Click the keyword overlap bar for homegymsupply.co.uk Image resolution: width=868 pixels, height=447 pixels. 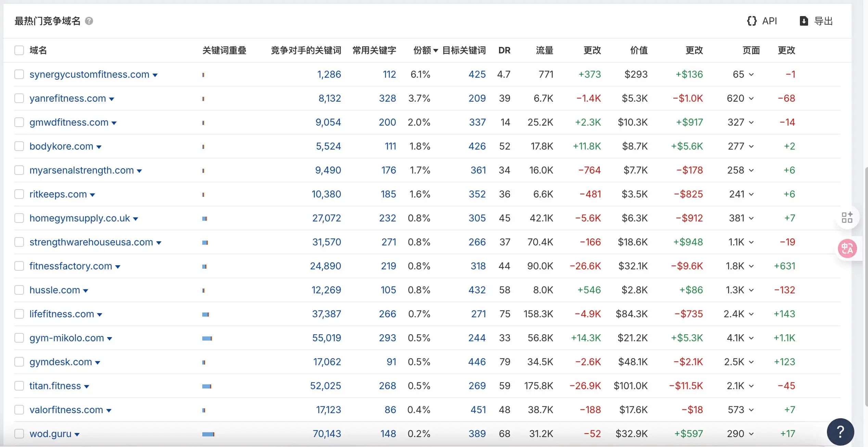pyautogui.click(x=205, y=218)
